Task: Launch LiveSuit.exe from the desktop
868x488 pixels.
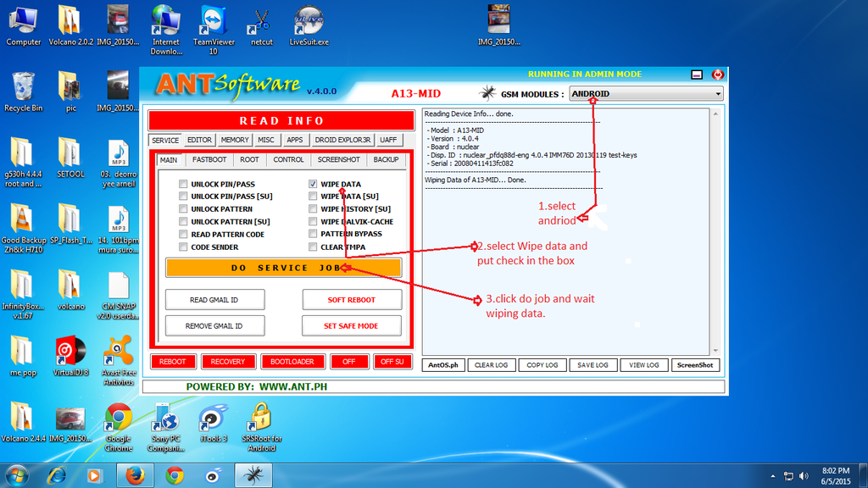Action: pos(309,20)
